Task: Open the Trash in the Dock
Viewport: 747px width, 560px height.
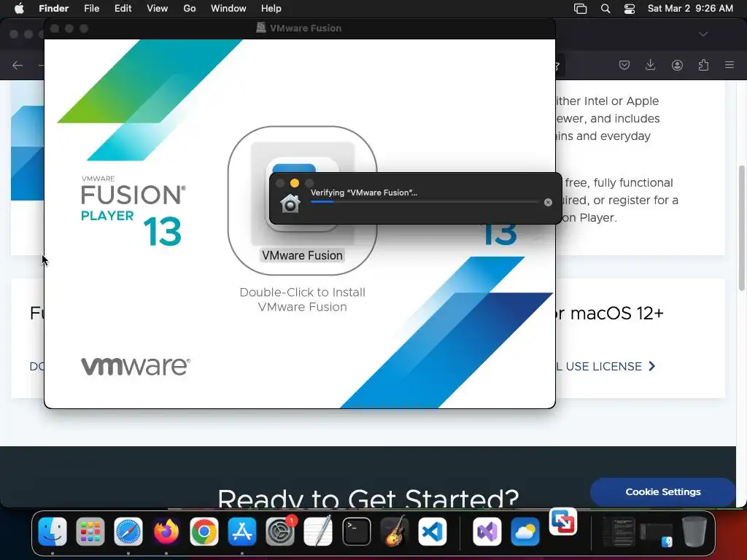Action: coord(694,531)
